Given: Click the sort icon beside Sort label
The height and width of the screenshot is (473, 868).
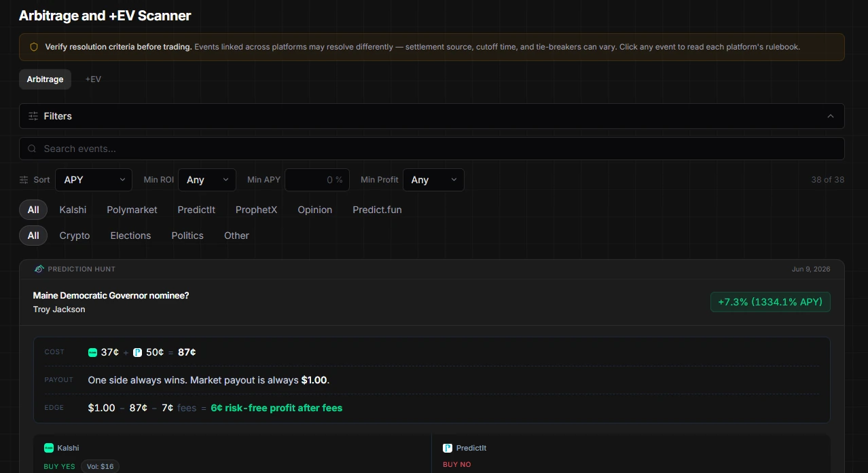Looking at the screenshot, I should click(x=24, y=180).
